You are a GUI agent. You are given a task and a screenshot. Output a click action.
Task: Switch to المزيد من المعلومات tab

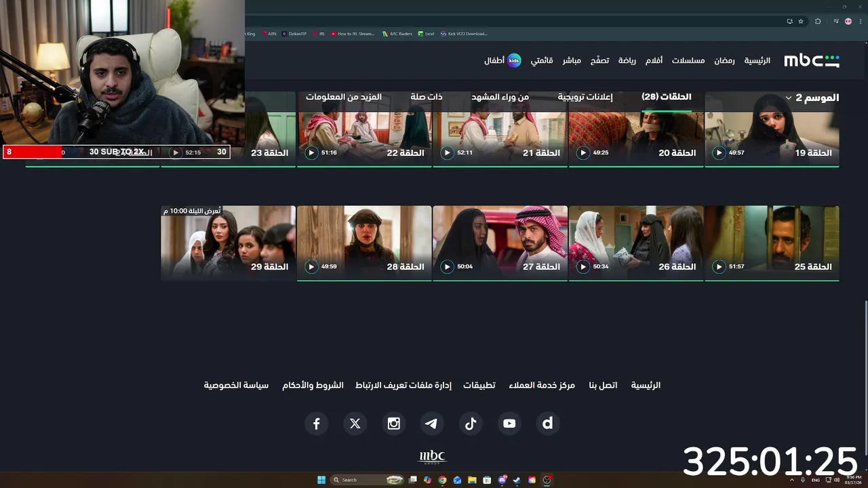pos(344,97)
